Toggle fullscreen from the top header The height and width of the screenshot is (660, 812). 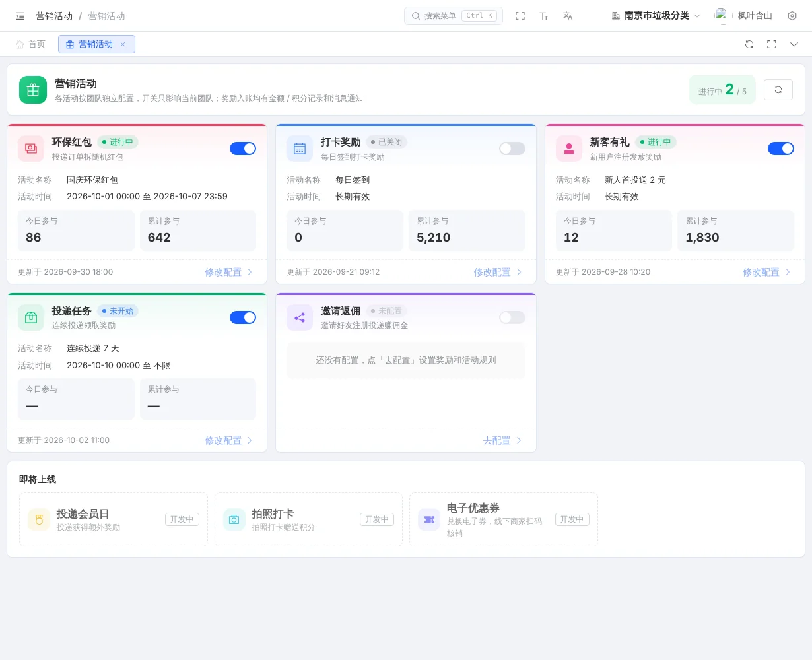click(x=520, y=16)
